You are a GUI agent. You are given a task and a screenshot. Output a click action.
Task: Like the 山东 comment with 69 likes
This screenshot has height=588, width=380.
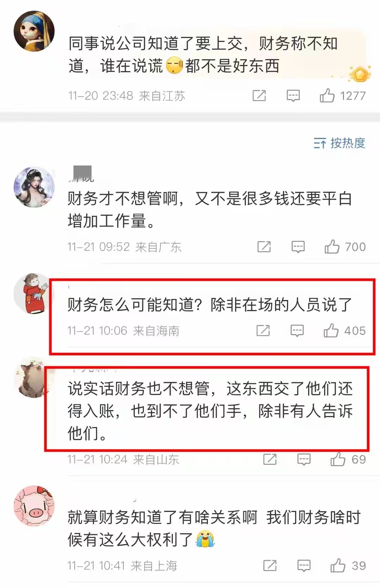coord(338,459)
